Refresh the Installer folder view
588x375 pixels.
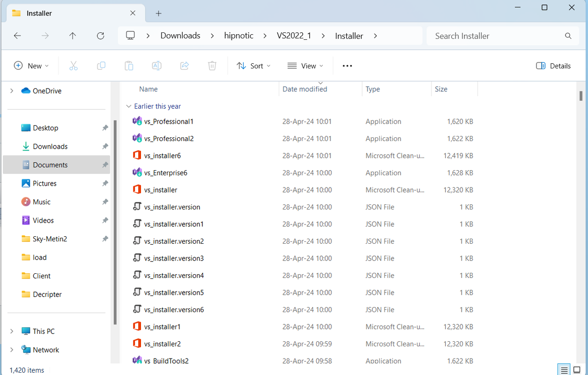click(100, 36)
